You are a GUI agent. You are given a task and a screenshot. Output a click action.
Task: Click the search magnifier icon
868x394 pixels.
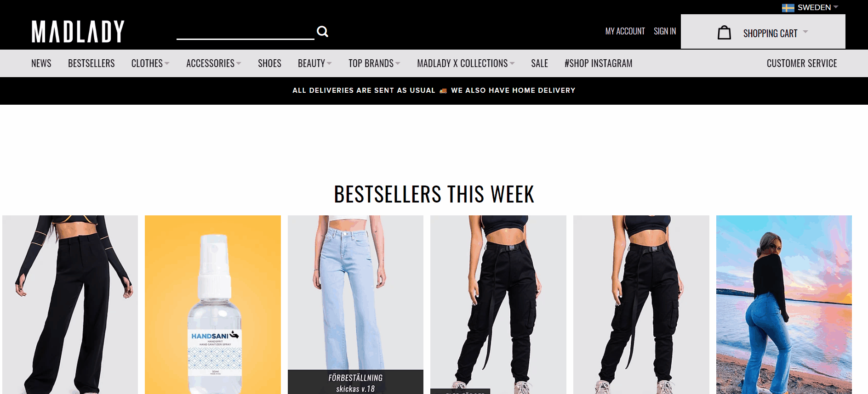pyautogui.click(x=322, y=32)
